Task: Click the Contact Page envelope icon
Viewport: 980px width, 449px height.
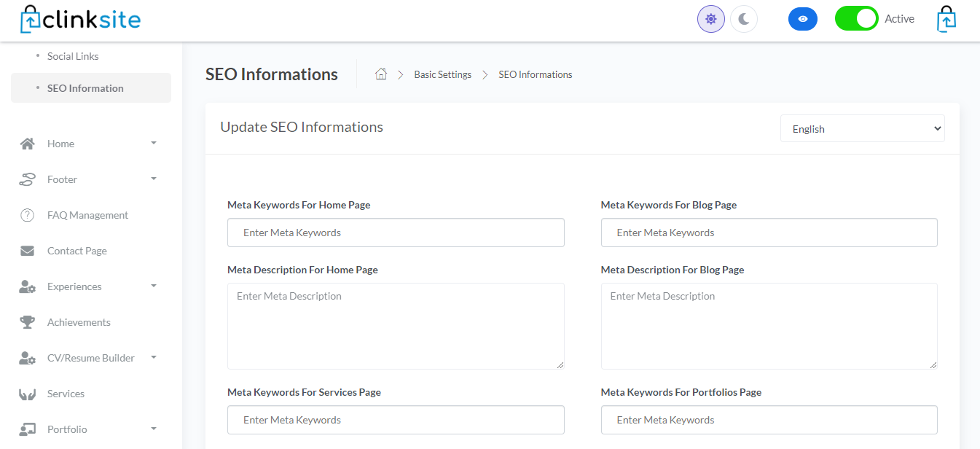Action: 28,251
